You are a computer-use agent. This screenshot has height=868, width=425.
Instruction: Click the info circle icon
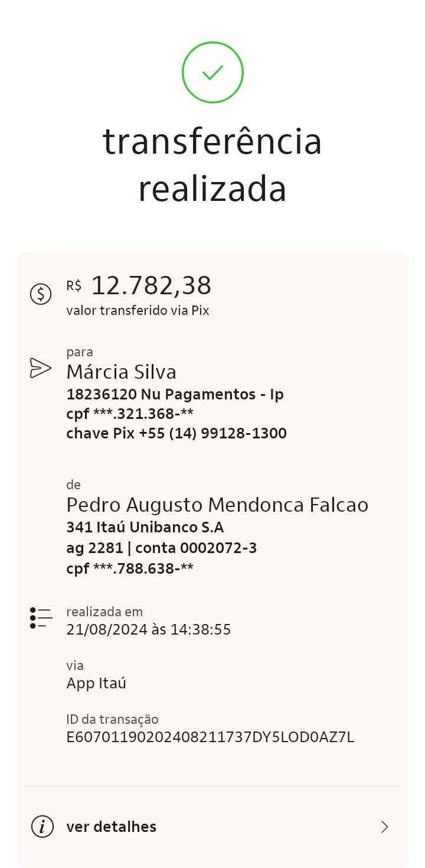42,827
